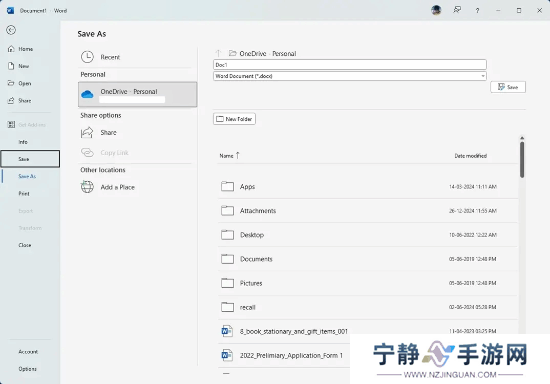Click the Save button
The height and width of the screenshot is (384, 550).
pos(508,87)
